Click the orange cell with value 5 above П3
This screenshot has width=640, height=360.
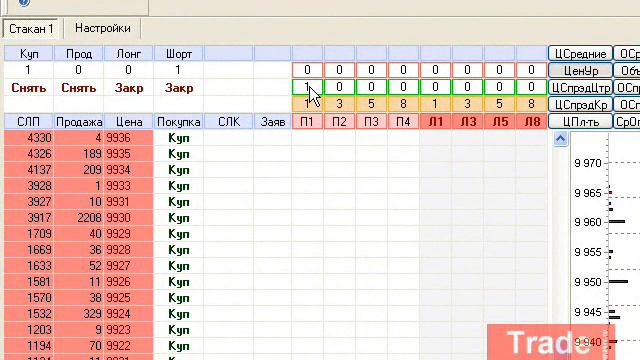click(x=371, y=104)
